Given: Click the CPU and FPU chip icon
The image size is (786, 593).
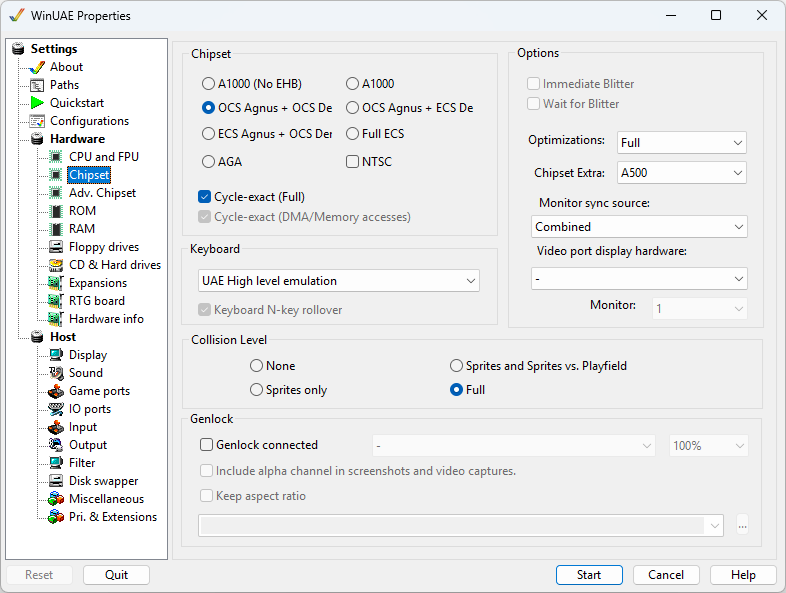Looking at the screenshot, I should 56,157.
